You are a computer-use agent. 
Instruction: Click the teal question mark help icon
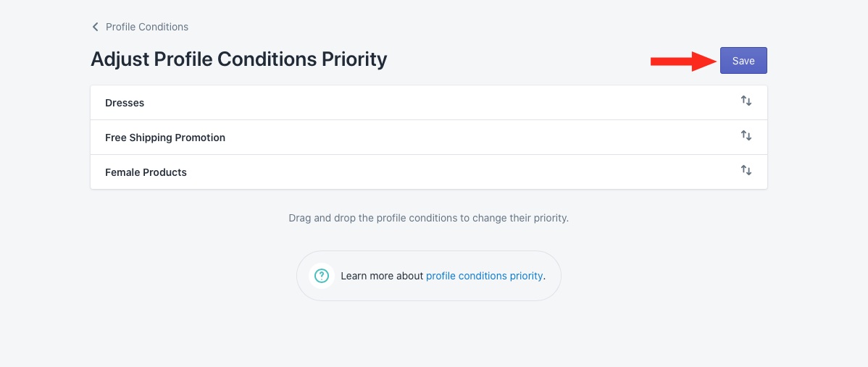[322, 276]
